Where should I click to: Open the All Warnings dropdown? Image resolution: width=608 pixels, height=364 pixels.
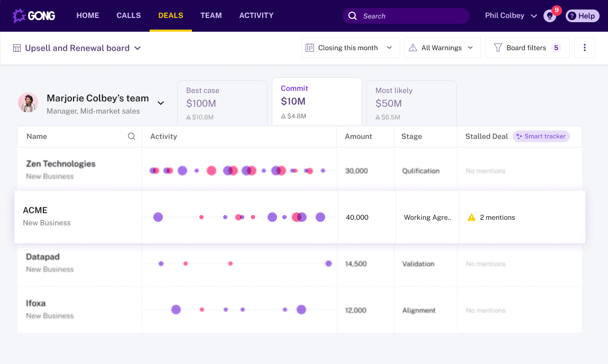pos(443,48)
